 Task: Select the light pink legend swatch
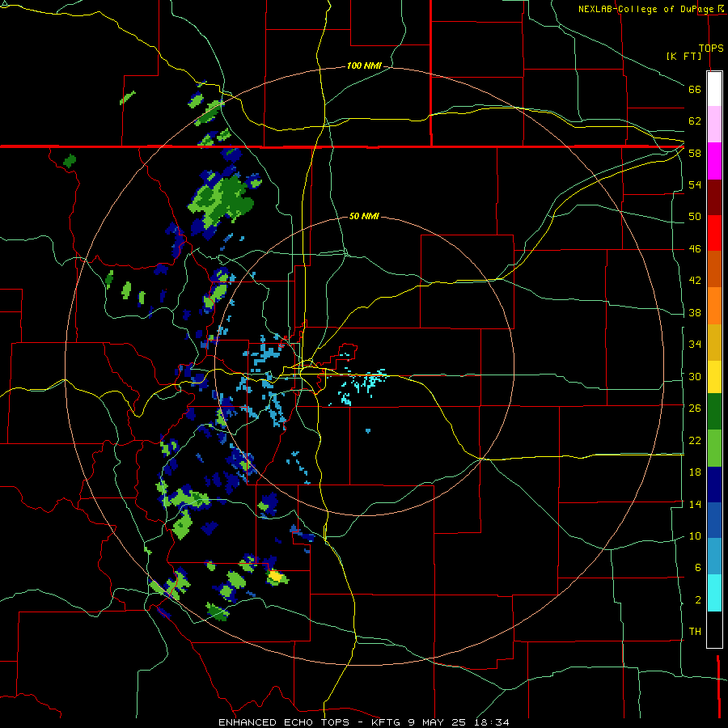coord(714,124)
